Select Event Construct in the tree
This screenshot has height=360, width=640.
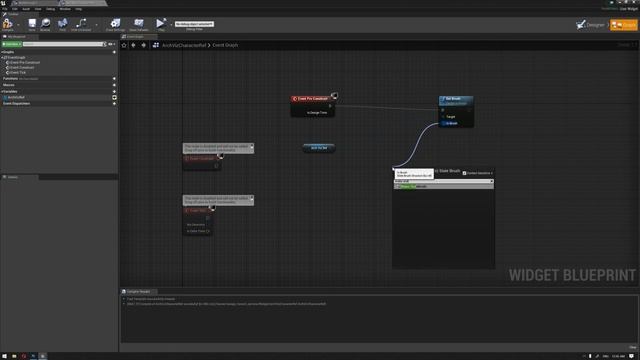point(20,67)
